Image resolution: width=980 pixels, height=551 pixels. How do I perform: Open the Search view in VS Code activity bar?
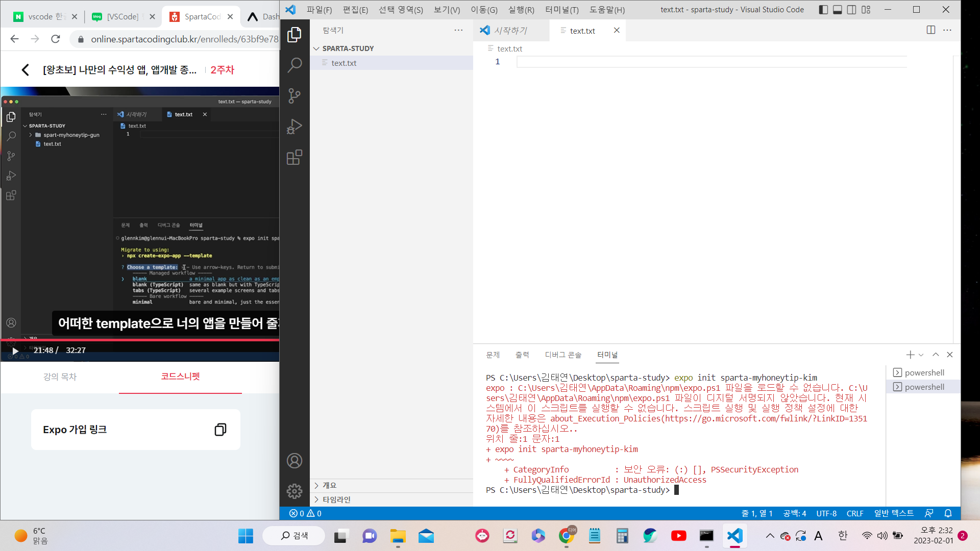click(x=295, y=65)
